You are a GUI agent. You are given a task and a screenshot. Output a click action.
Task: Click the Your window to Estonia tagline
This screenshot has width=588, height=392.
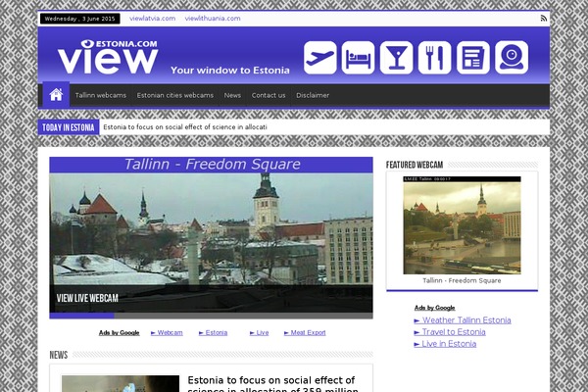(230, 71)
